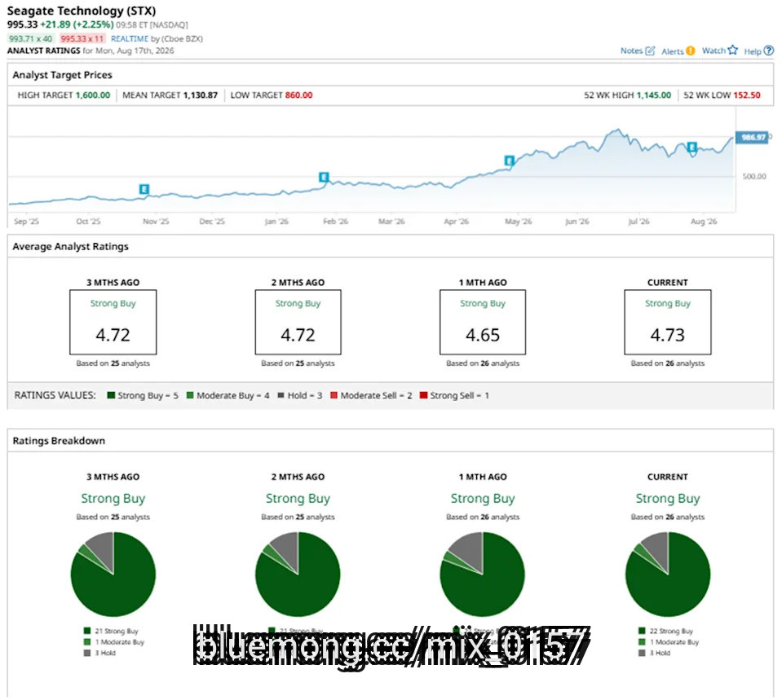Click the Ratings Breakdown heading
This screenshot has width=782, height=700.
pyautogui.click(x=59, y=441)
